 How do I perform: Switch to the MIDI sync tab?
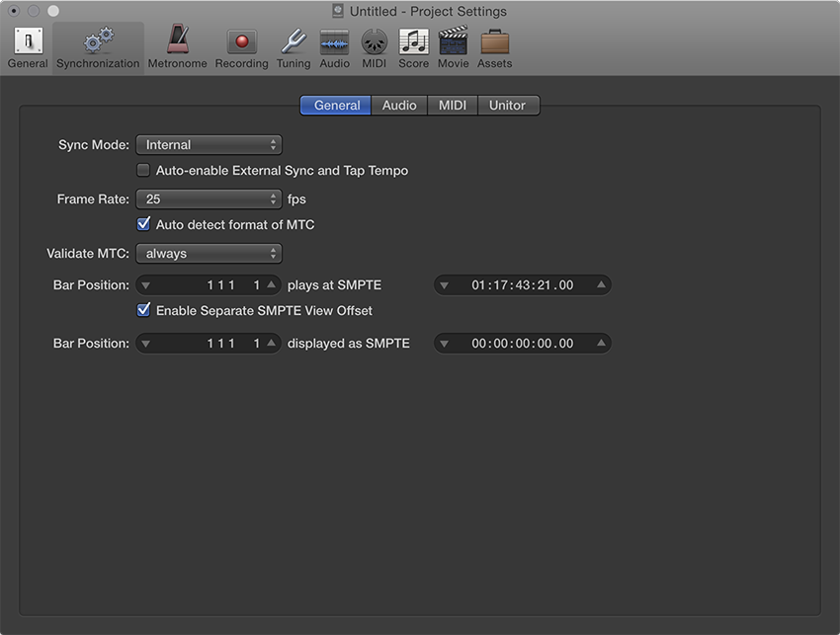(453, 105)
